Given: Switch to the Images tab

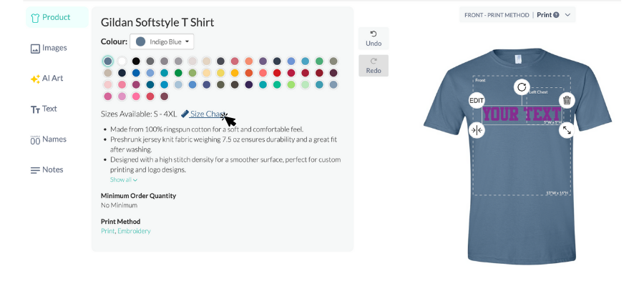Looking at the screenshot, I should 49,48.
